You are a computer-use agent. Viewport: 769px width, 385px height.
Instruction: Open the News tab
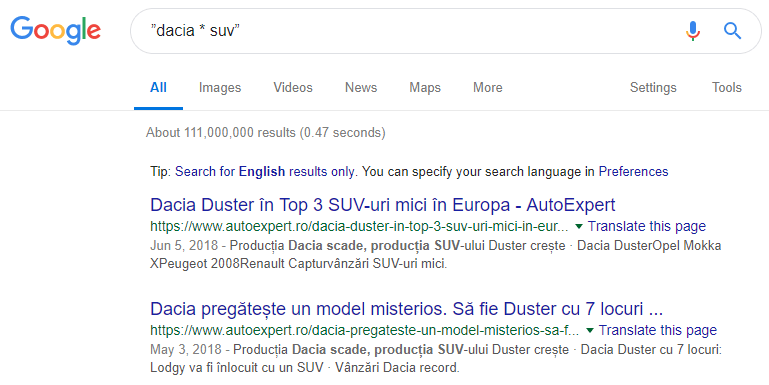tap(361, 87)
